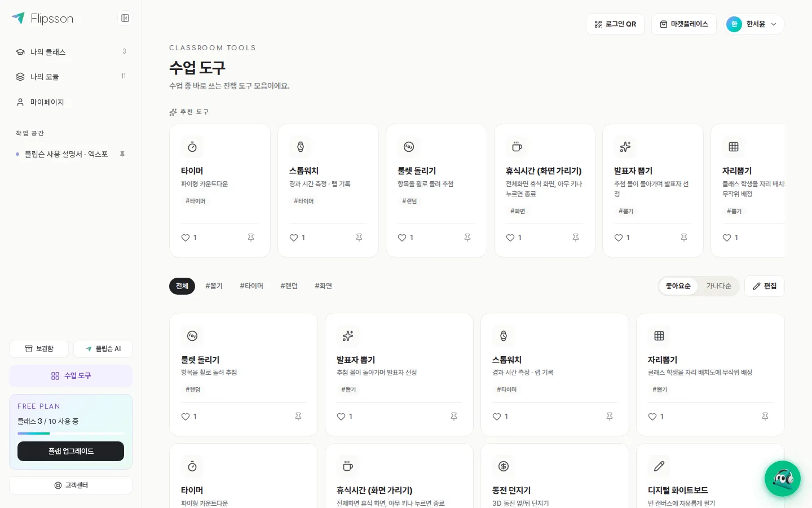
Task: Open the 한서윤 account dropdown
Action: tap(754, 24)
